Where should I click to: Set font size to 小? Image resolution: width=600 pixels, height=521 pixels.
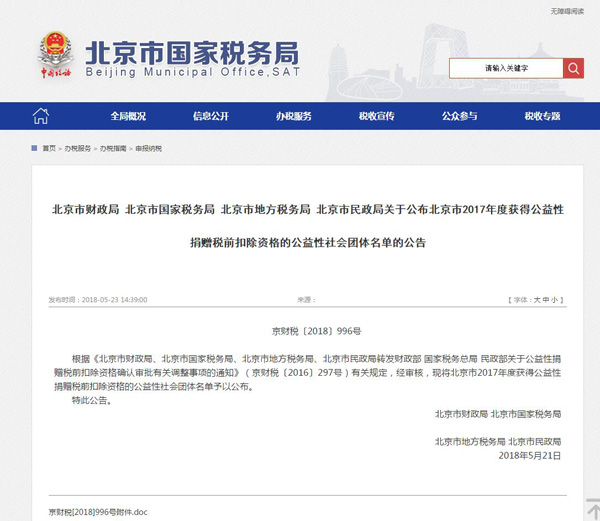[554, 300]
